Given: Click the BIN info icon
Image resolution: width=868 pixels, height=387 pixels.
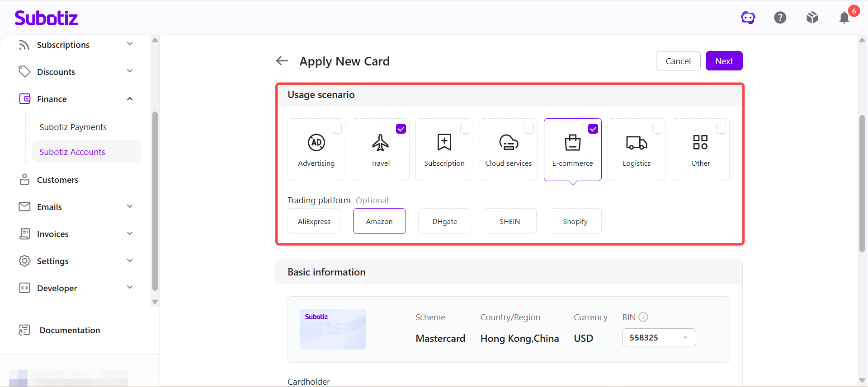Looking at the screenshot, I should click(x=643, y=317).
